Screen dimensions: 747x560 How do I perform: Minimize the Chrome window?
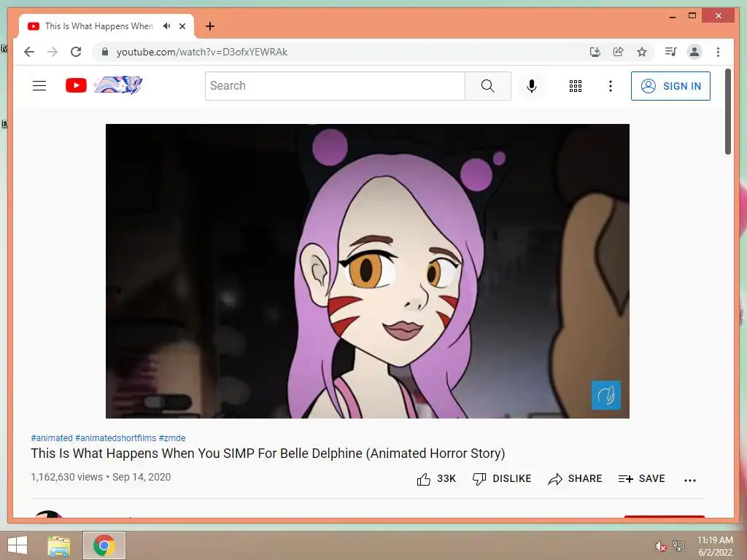672,16
